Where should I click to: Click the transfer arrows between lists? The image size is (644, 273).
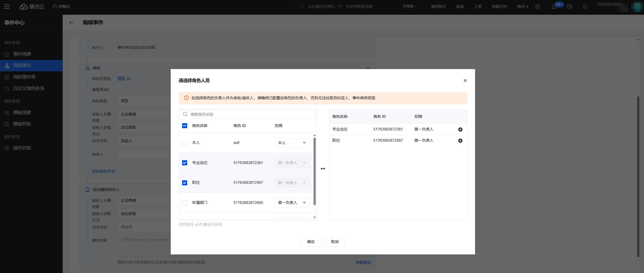[x=323, y=169]
